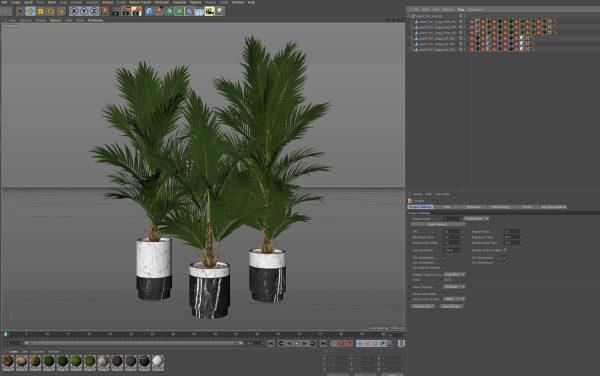Toggle Use Expression checkbox

tap(505, 258)
